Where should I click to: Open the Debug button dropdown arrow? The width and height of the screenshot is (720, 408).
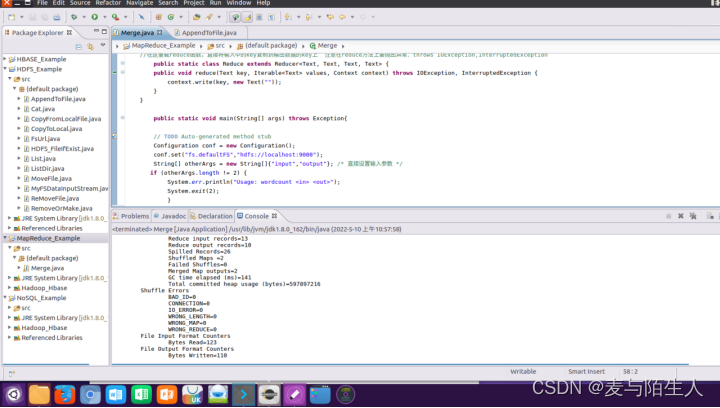(84, 17)
